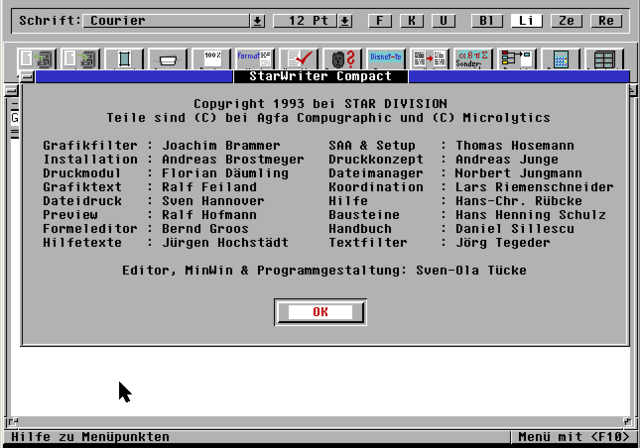Click the 'Hilfe zu Menüpunkten' status text
The width and height of the screenshot is (640, 448).
coord(90,437)
